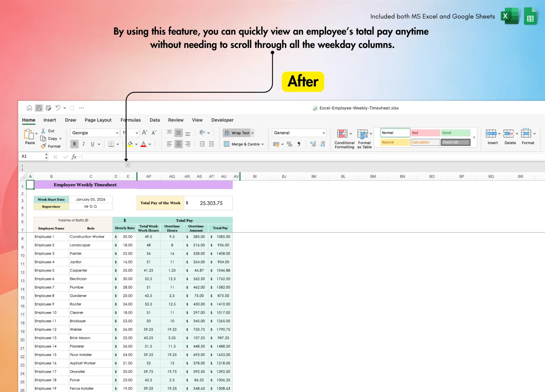Image resolution: width=545 pixels, height=392 pixels.
Task: Decrease cell indent
Action: click(202, 144)
